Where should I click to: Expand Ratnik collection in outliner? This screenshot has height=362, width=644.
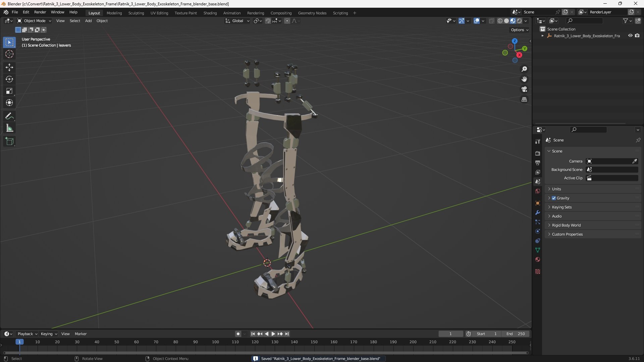pyautogui.click(x=542, y=36)
